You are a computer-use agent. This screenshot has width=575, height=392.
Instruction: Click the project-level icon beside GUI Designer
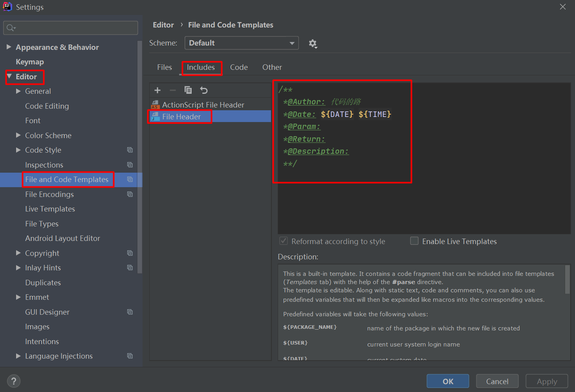point(130,312)
